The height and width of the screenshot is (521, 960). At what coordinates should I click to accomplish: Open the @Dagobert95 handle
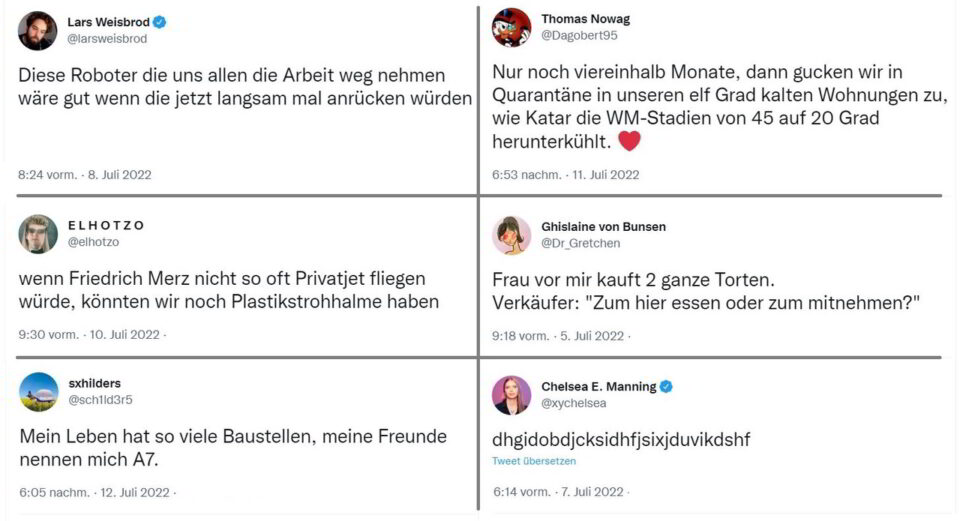click(579, 36)
